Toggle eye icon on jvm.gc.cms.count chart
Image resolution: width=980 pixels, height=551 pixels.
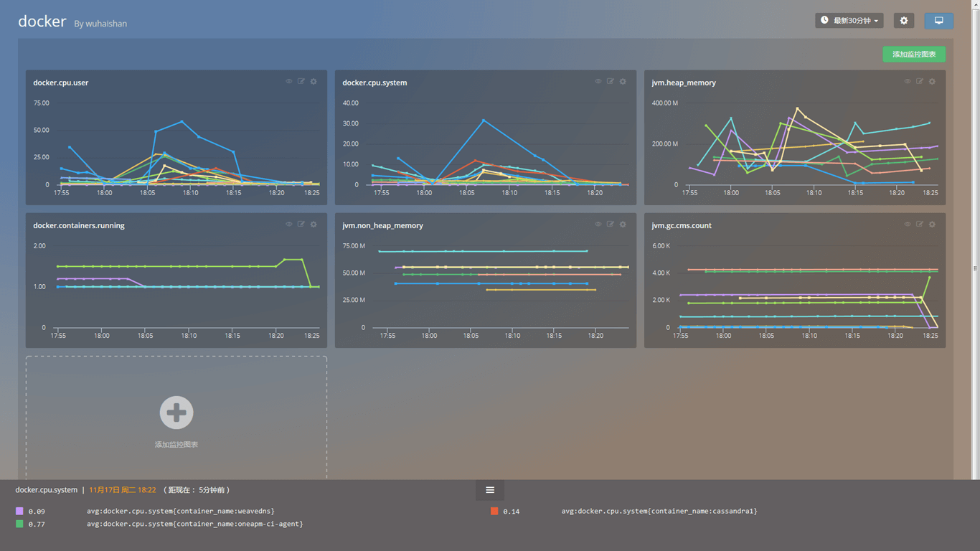point(908,225)
